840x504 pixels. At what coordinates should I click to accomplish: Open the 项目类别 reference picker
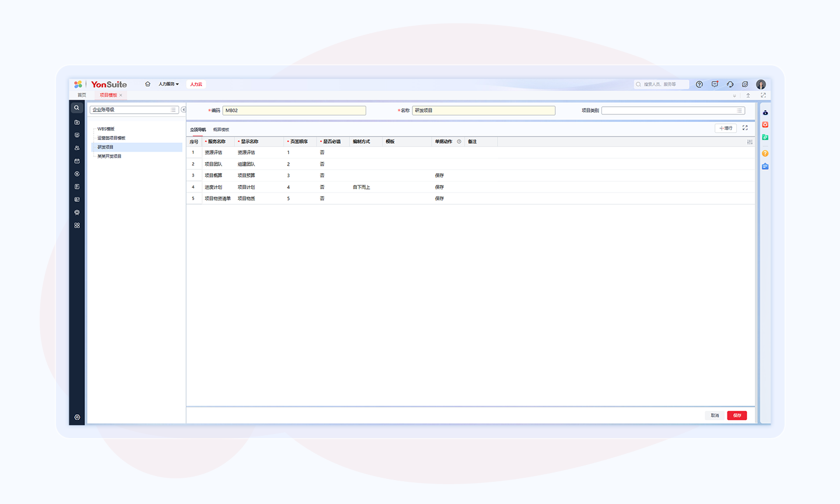pyautogui.click(x=739, y=110)
